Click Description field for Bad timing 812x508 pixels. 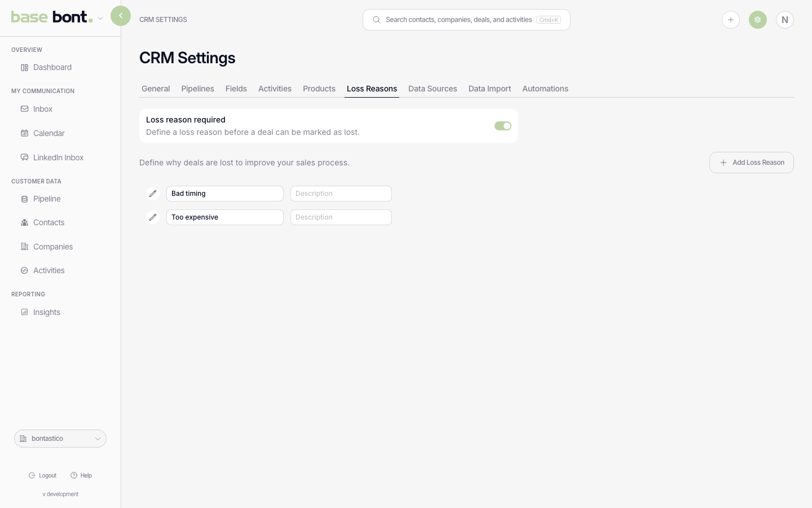pyautogui.click(x=341, y=194)
